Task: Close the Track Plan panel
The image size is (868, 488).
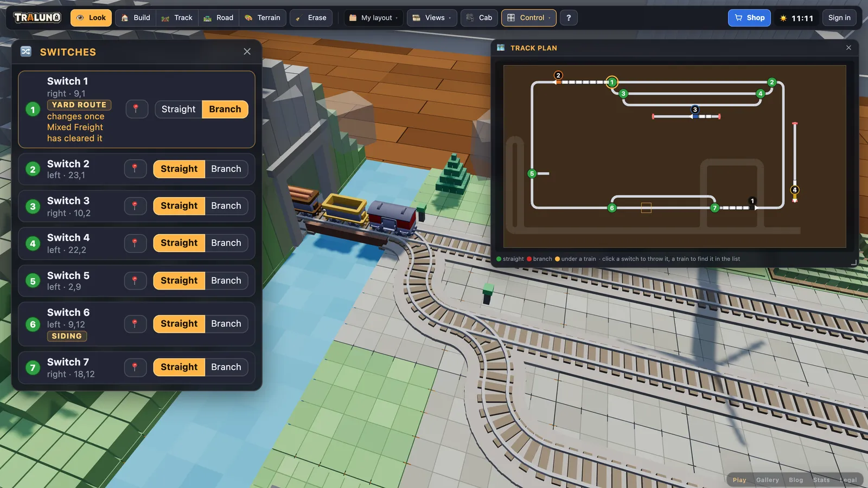Action: pyautogui.click(x=848, y=48)
